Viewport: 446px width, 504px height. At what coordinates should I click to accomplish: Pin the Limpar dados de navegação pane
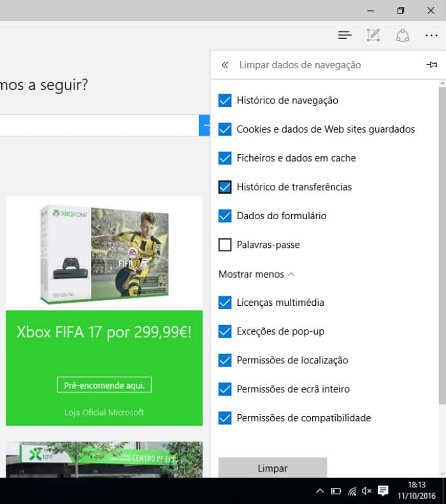coord(431,64)
